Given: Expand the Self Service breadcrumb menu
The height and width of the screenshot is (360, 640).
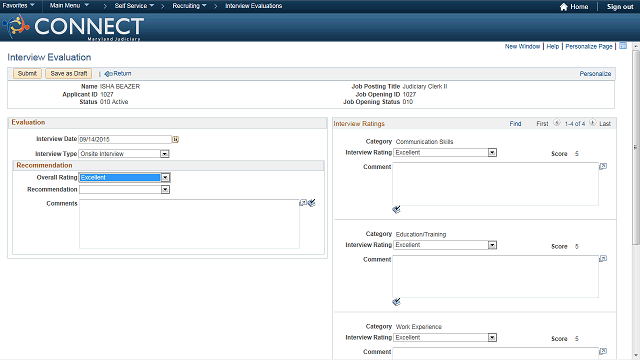Looking at the screenshot, I should point(134,6).
